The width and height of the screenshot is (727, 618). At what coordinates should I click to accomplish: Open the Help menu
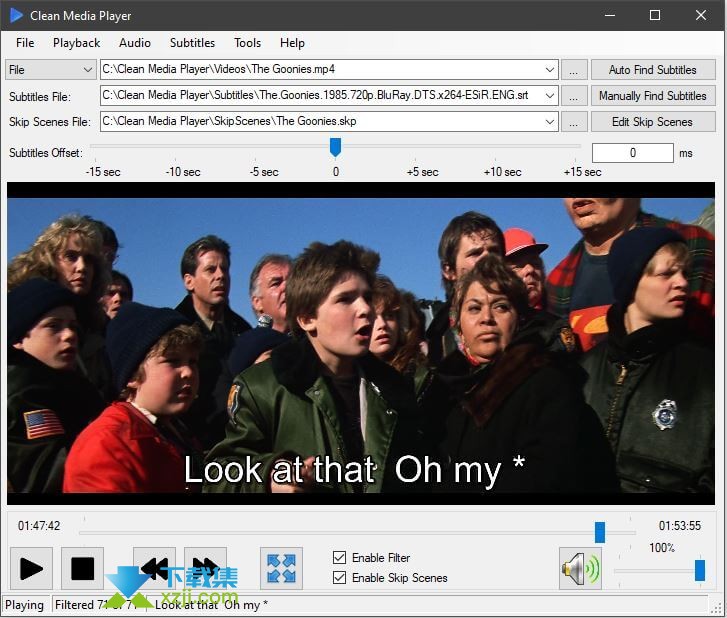pyautogui.click(x=292, y=43)
